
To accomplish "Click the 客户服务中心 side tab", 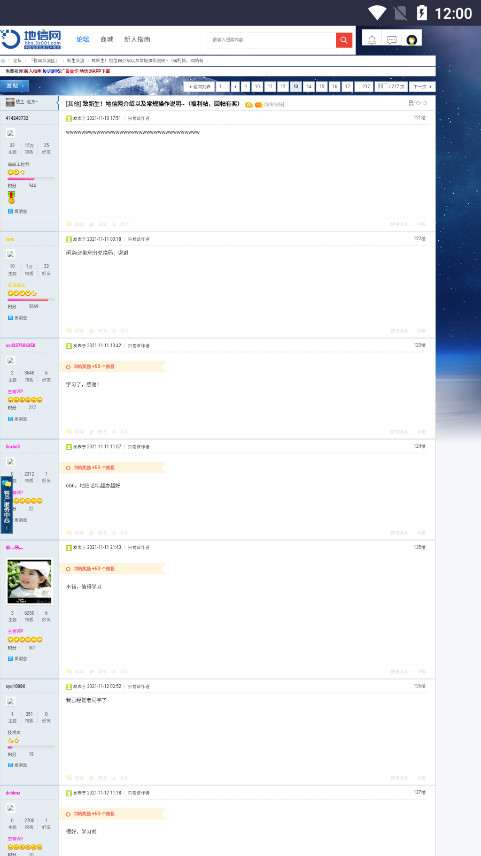I will coord(7,504).
